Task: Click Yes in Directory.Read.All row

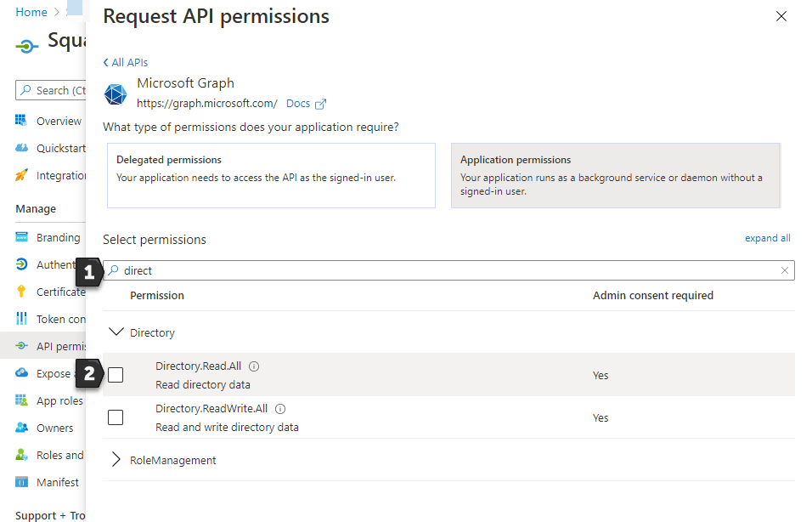Action: click(x=601, y=375)
